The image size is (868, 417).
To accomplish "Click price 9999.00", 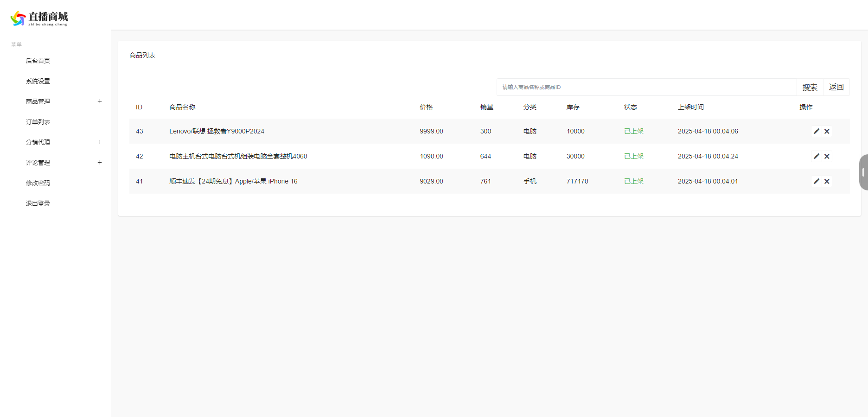I will click(x=431, y=131).
